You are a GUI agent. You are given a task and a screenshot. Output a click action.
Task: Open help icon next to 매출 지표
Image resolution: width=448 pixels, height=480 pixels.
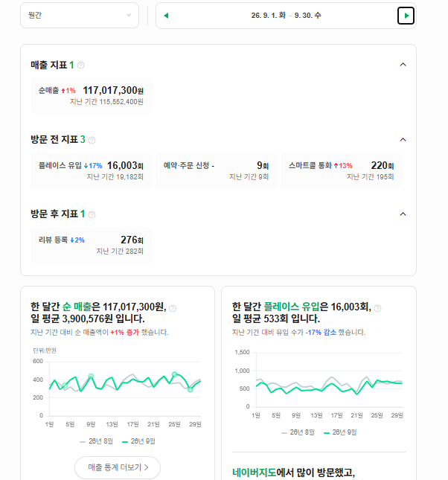(x=80, y=65)
